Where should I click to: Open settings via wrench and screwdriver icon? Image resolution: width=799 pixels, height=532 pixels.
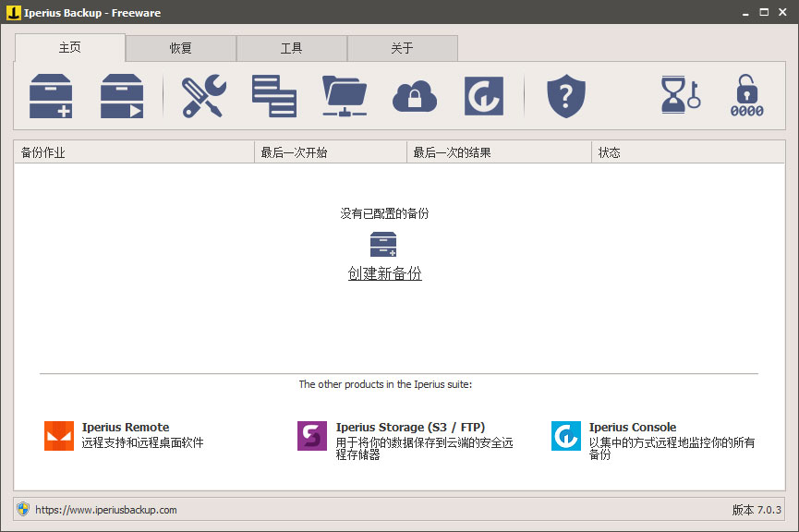click(204, 96)
